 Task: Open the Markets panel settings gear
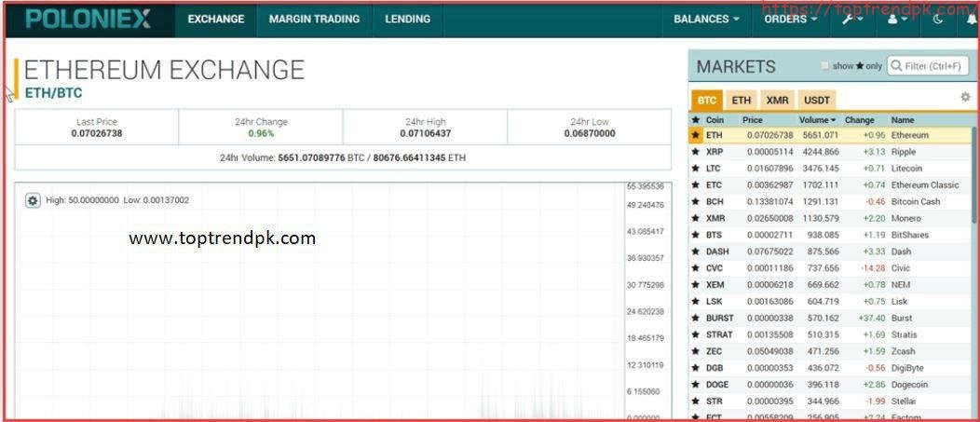point(965,97)
